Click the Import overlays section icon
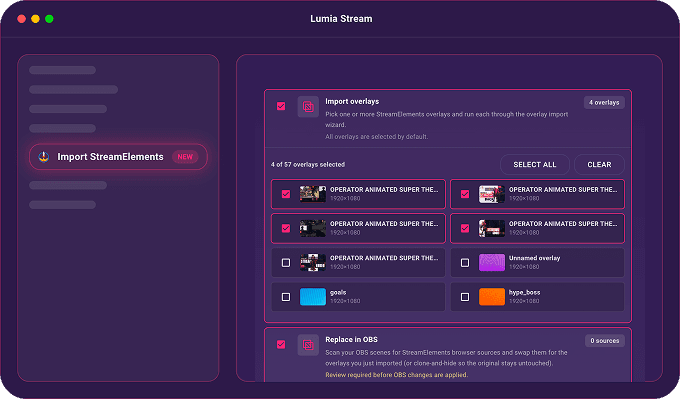 (308, 107)
